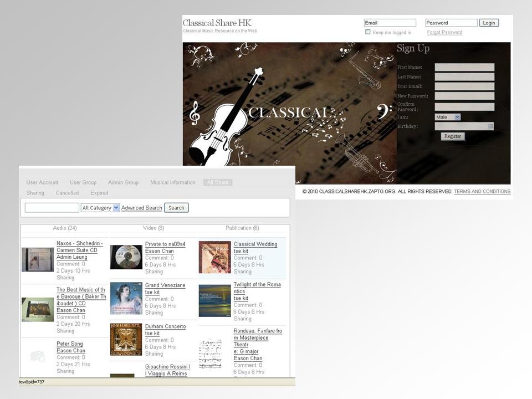Click the Twilight of the Romantics cover
Viewport: 532px width, 399px height.
[x=215, y=300]
